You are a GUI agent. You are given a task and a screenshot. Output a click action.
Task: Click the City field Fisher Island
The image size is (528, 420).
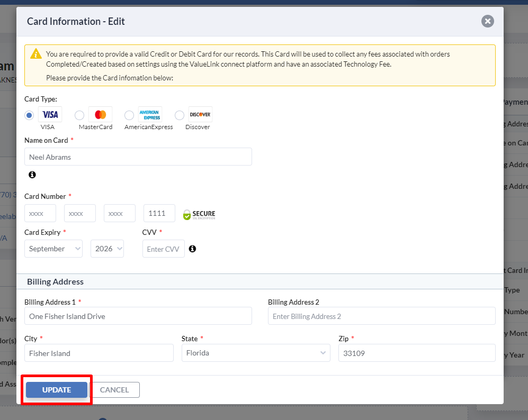[99, 353]
